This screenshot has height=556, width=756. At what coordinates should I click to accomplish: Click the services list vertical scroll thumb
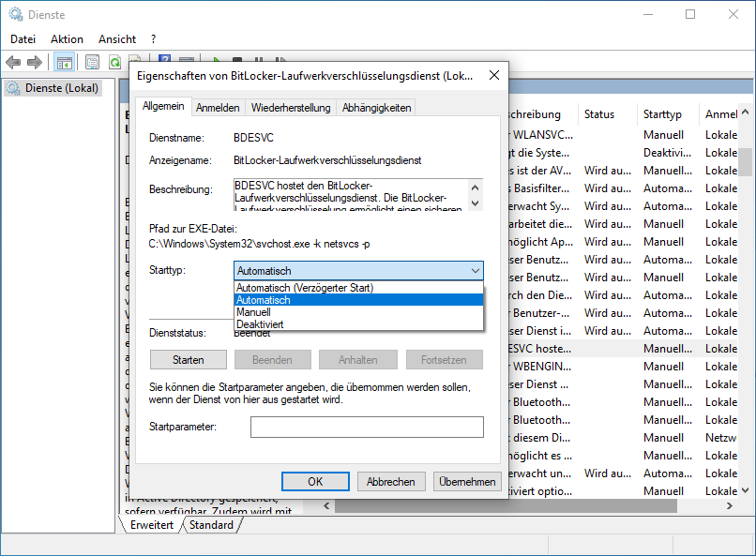coord(746,162)
